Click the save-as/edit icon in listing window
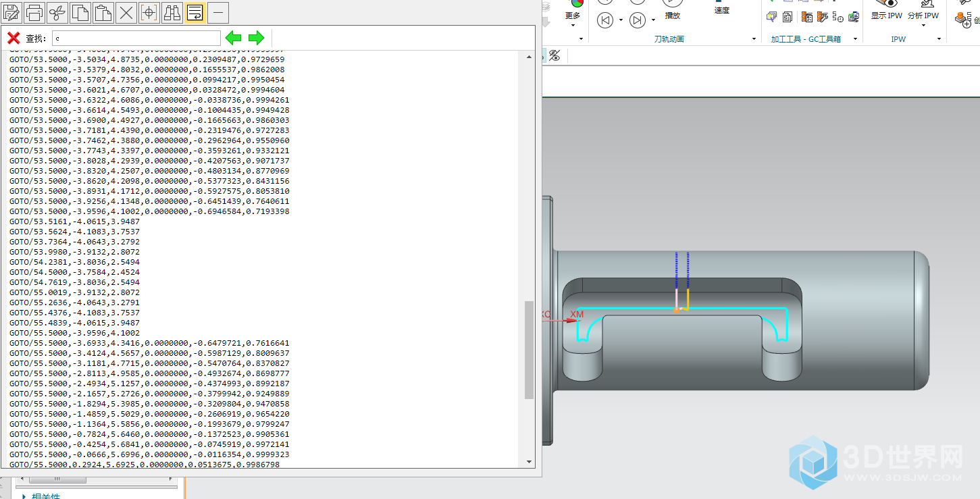Screen dimensions: 980x499 click(13, 12)
